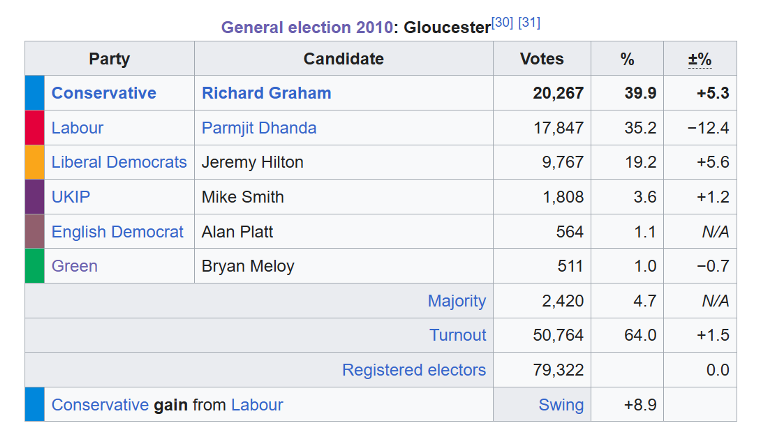Open citation reference 31
This screenshot has height=432, width=766.
[x=529, y=23]
